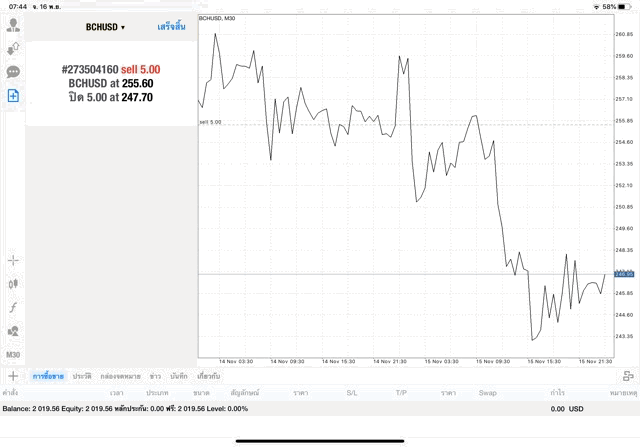Click the current price label on price axis
Screen dimensions: 640x447
pos(625,273)
